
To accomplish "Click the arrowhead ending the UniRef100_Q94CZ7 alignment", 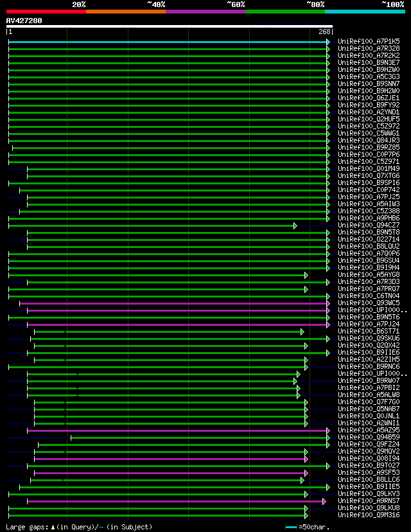I will click(x=295, y=226).
